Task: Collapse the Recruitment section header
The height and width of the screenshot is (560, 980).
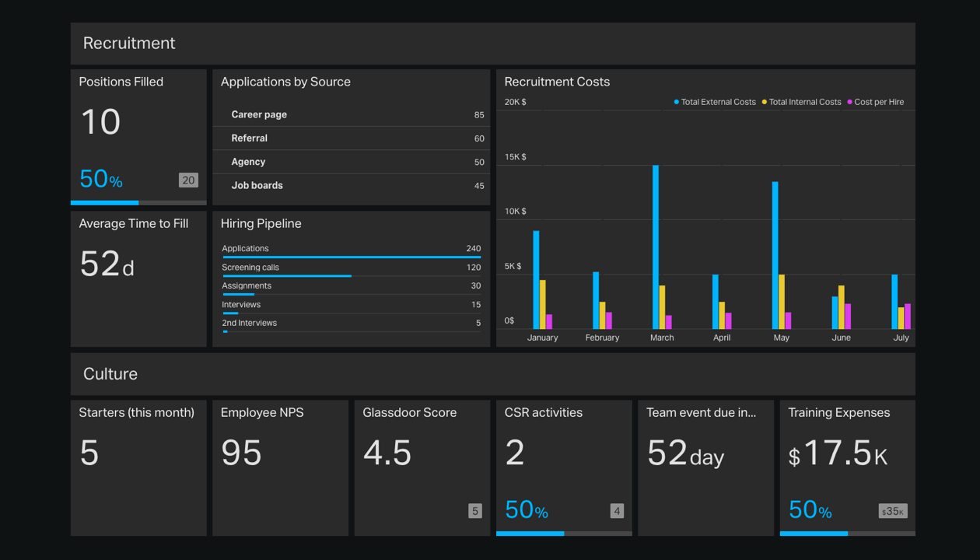Action: 493,44
